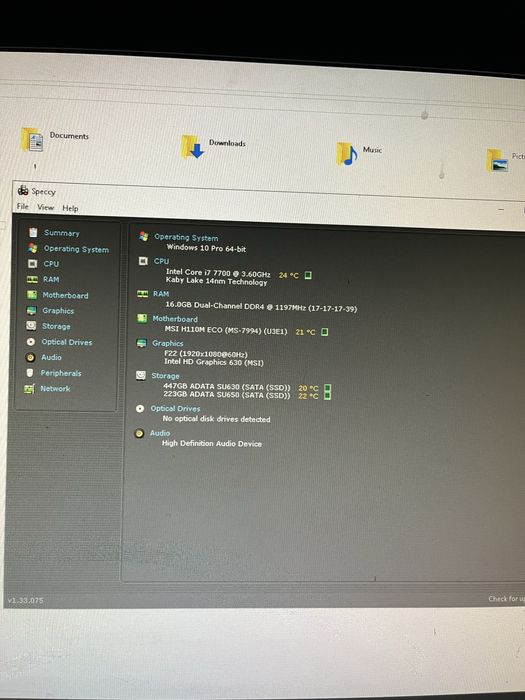Select Graphics in the sidebar

pos(58,311)
